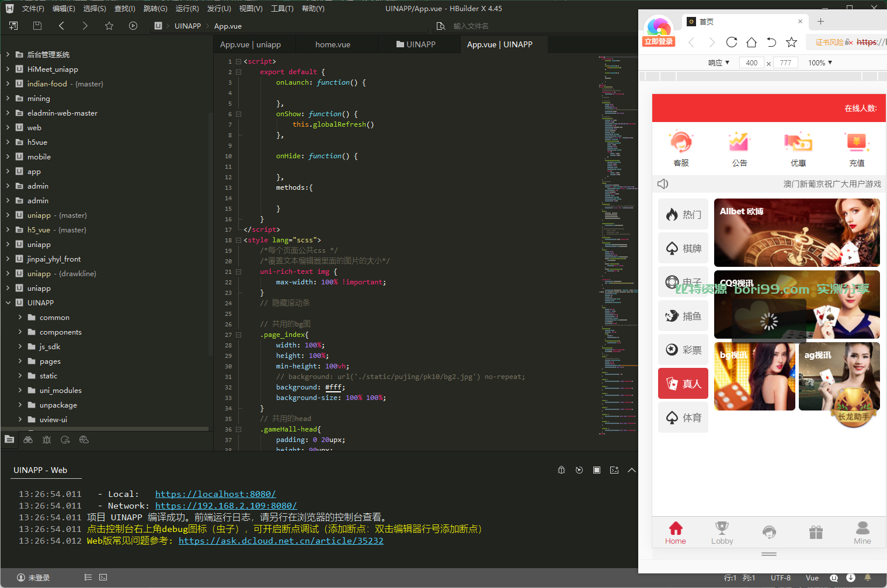Screen dimensions: 887x588
Task: Expand the pages folder
Action: tap(20, 361)
